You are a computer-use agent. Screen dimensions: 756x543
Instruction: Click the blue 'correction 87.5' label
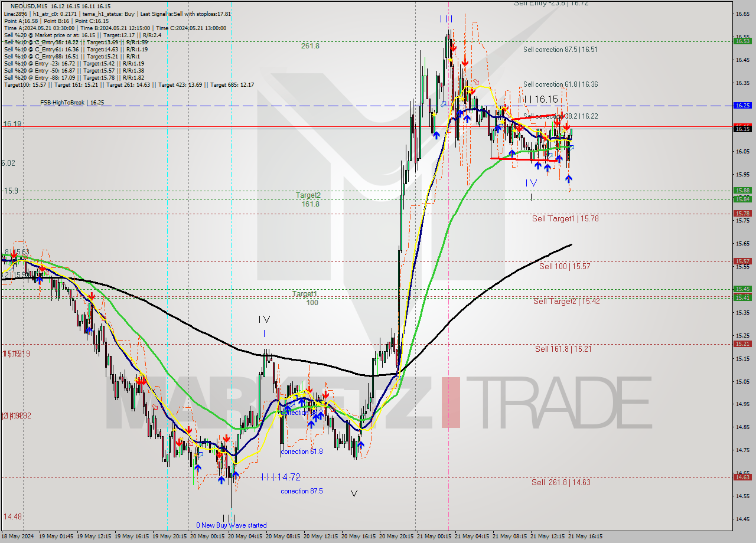click(302, 491)
